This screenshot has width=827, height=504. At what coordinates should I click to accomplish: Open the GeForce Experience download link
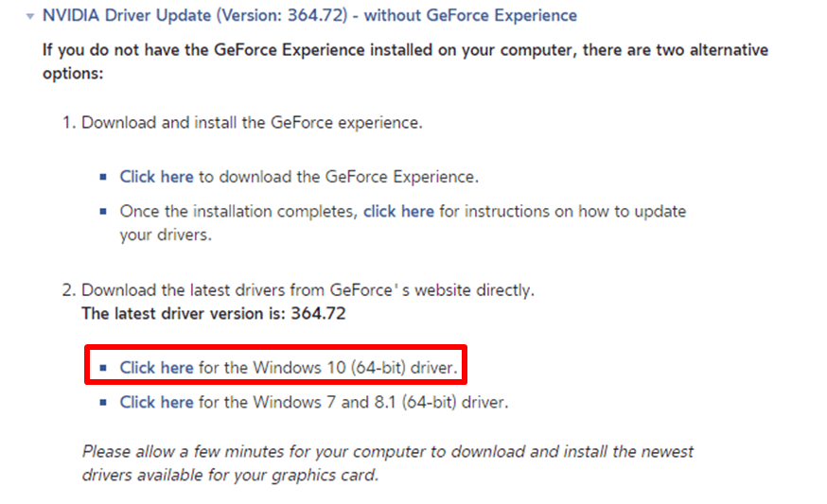[x=156, y=177]
